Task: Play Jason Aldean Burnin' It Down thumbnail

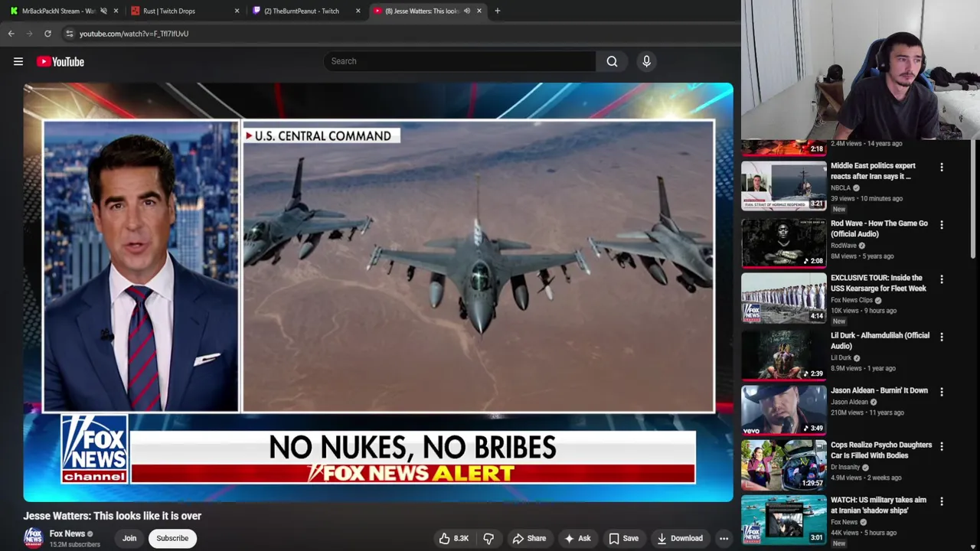Action: [x=784, y=410]
